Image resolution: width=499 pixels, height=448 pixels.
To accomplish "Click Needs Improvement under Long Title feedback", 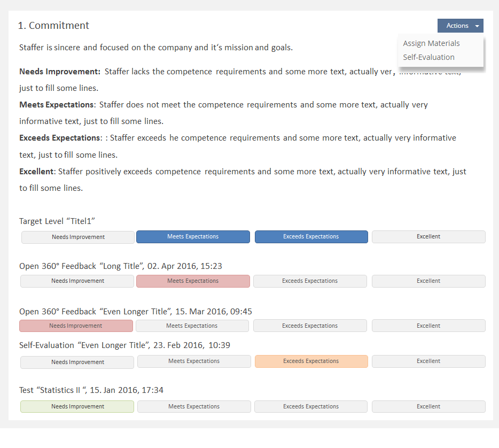I will tap(77, 281).
